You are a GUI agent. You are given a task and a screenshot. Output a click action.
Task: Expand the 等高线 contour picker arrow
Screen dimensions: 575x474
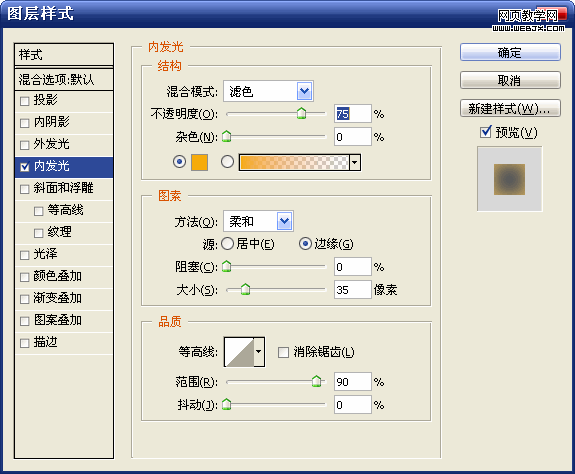(259, 352)
